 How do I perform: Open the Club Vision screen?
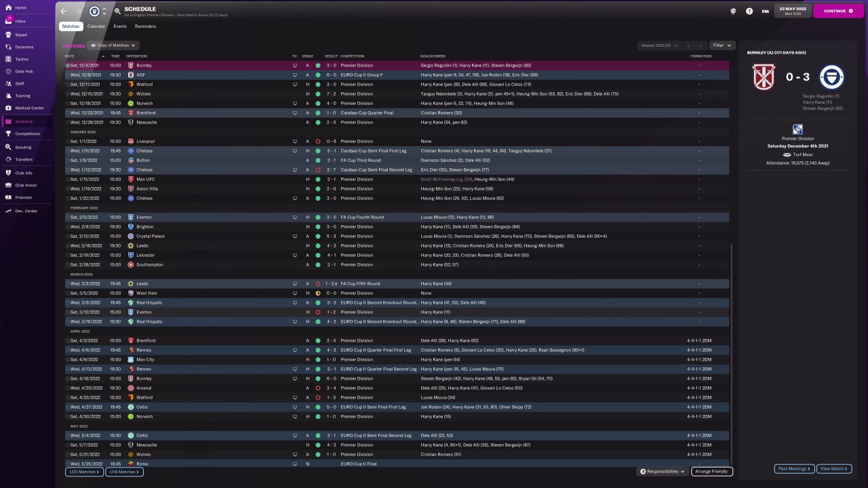(x=27, y=185)
